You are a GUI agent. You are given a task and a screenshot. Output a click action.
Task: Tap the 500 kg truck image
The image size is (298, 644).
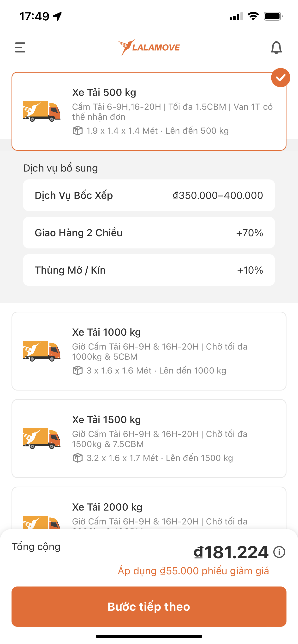point(42,111)
